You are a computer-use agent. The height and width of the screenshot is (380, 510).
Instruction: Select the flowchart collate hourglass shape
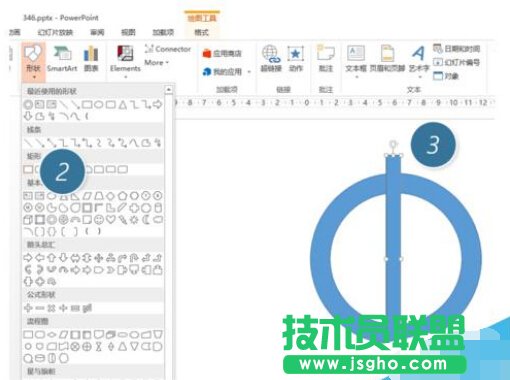pyautogui.click(x=99, y=347)
